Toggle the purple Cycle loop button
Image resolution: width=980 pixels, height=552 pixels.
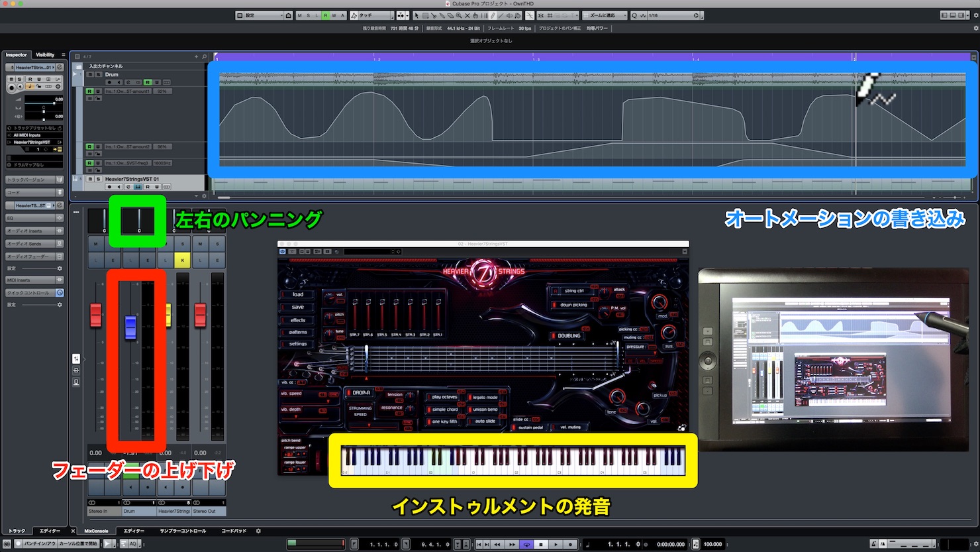(x=526, y=544)
